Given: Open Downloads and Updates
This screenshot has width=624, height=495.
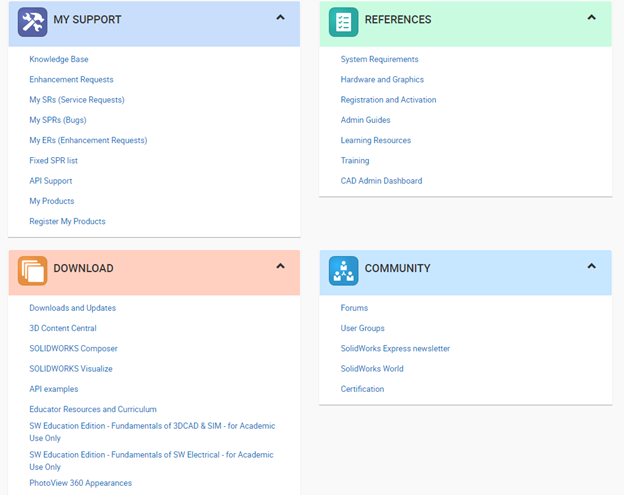Looking at the screenshot, I should [x=72, y=308].
